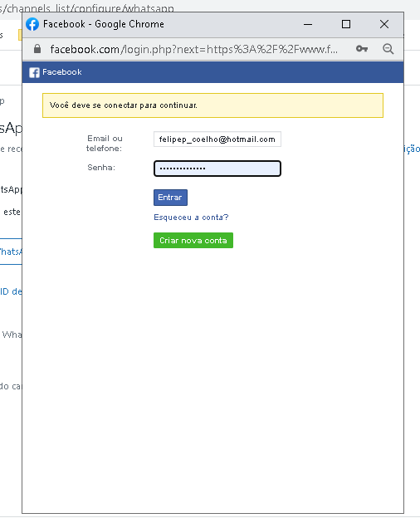Open the saved-password key icon
The image size is (420, 523).
362,49
